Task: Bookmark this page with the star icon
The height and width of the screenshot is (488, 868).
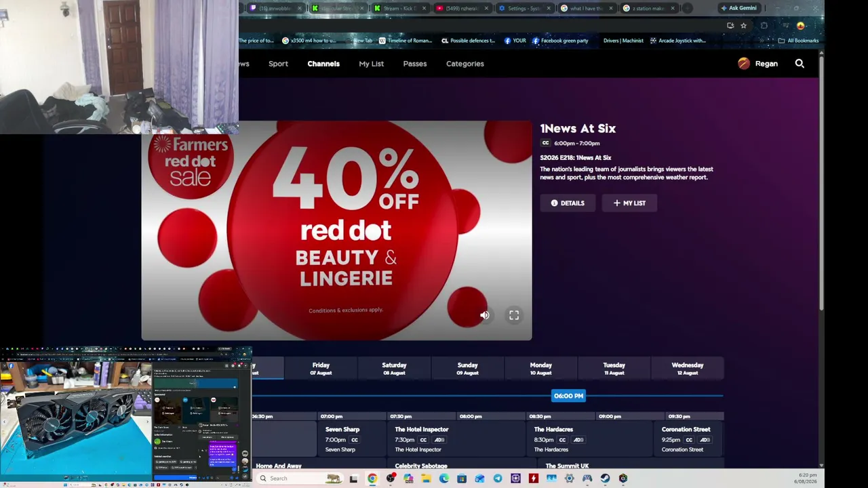Action: point(743,26)
